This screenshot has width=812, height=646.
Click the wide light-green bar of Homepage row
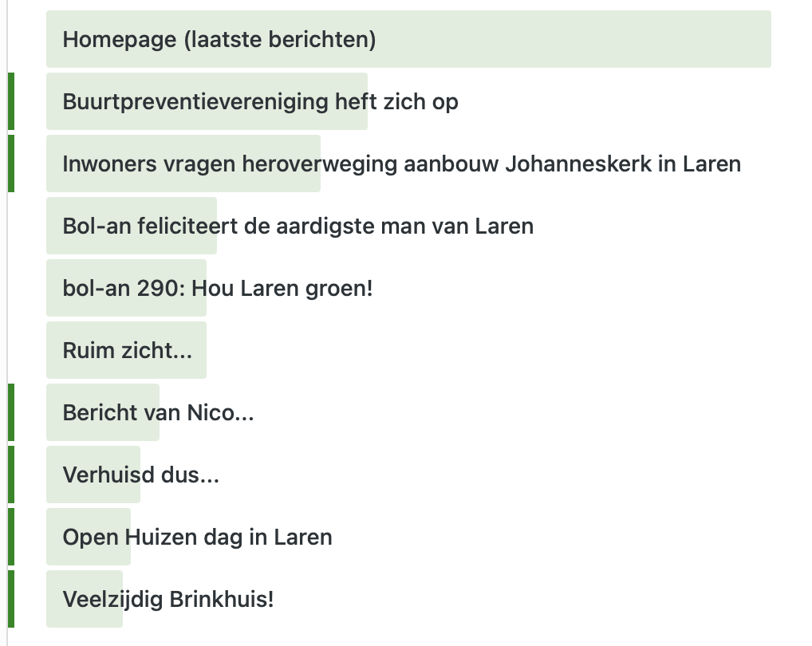click(574, 39)
